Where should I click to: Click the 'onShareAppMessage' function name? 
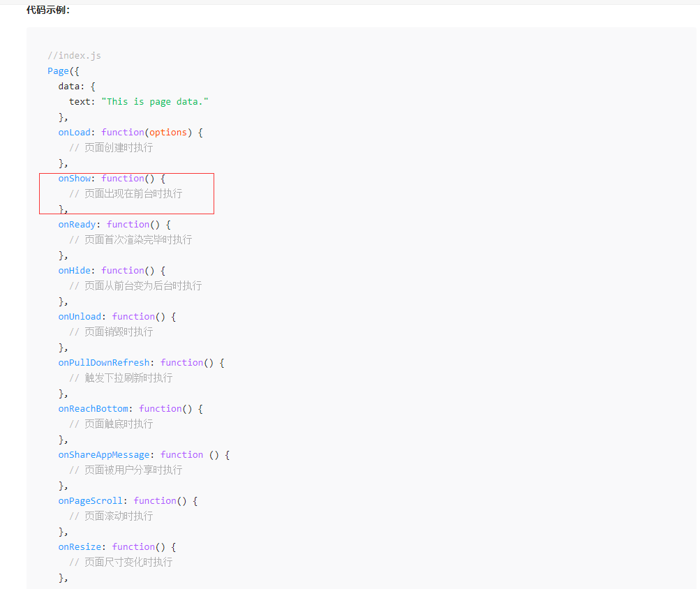pyautogui.click(x=103, y=454)
